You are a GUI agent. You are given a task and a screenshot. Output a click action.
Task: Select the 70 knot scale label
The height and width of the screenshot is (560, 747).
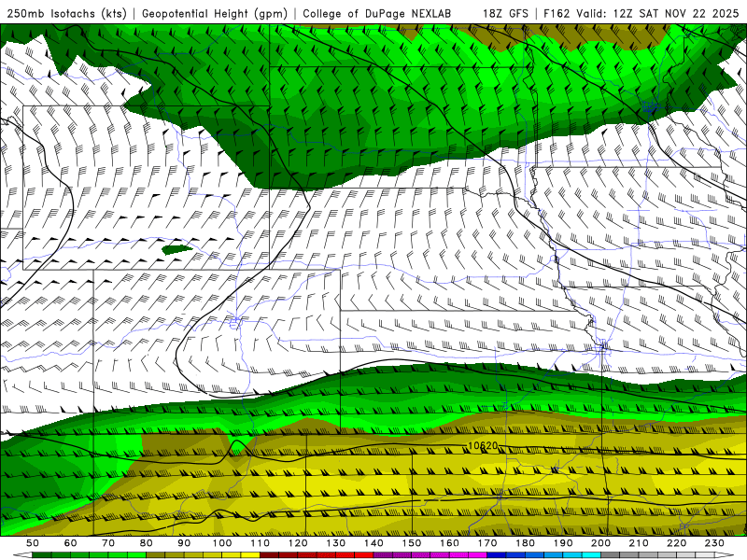pyautogui.click(x=108, y=543)
